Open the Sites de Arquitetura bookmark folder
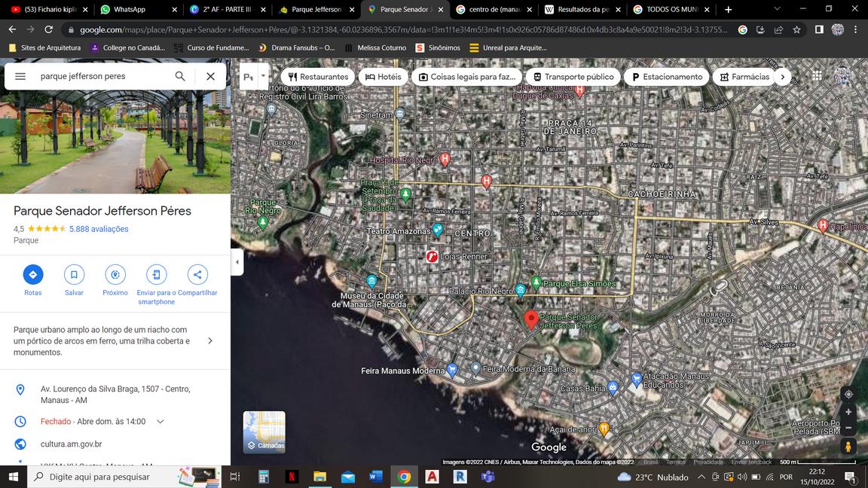The image size is (868, 488). [45, 48]
